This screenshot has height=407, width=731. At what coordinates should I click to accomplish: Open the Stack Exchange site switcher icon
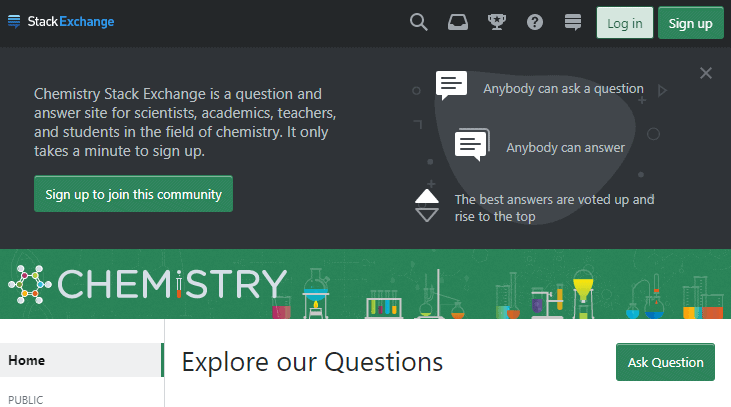point(573,22)
